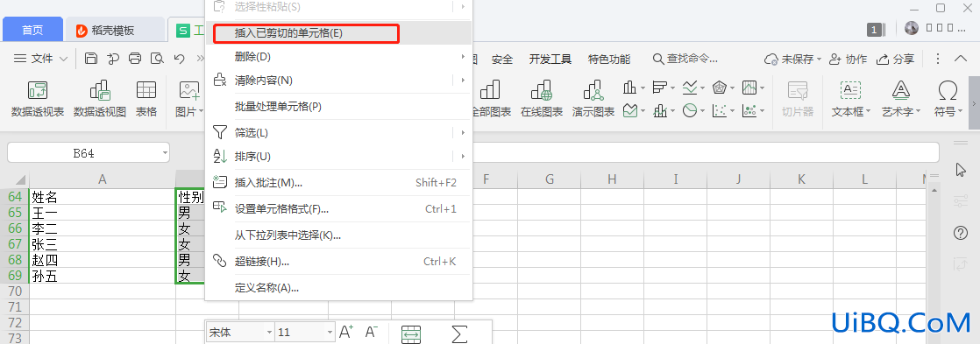The image size is (980, 344).
Task: Collapse the ribbon with the up chevron
Action: tap(961, 59)
